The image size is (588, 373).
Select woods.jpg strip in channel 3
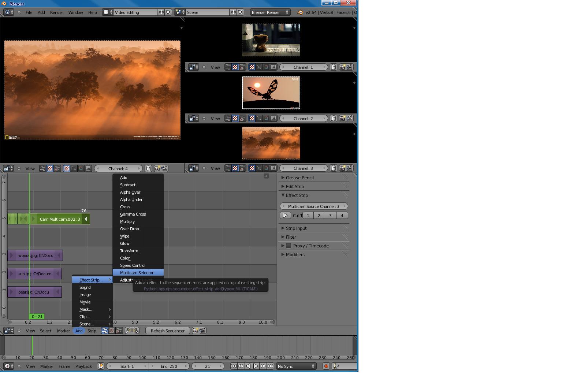[x=35, y=255]
